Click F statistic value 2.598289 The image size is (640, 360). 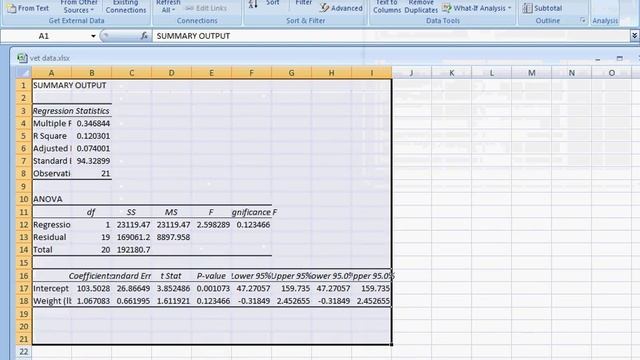point(211,224)
